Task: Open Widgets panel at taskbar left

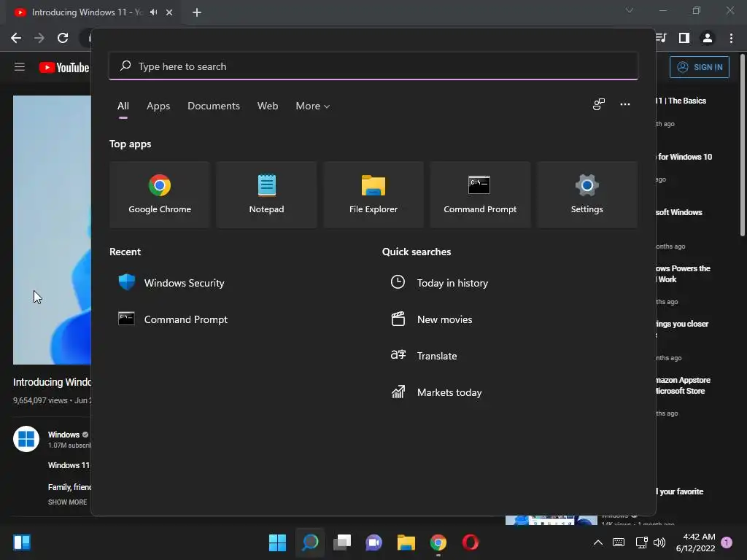Action: point(22,542)
